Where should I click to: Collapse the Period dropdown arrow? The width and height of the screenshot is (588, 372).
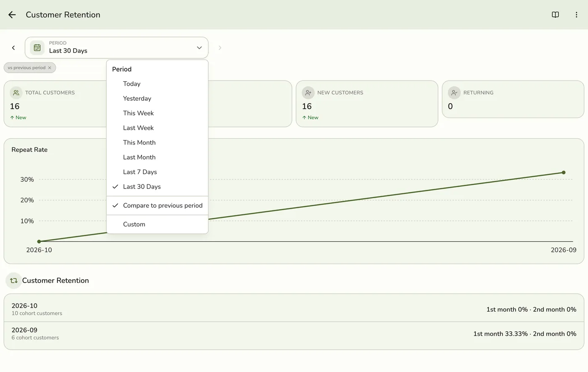(199, 48)
